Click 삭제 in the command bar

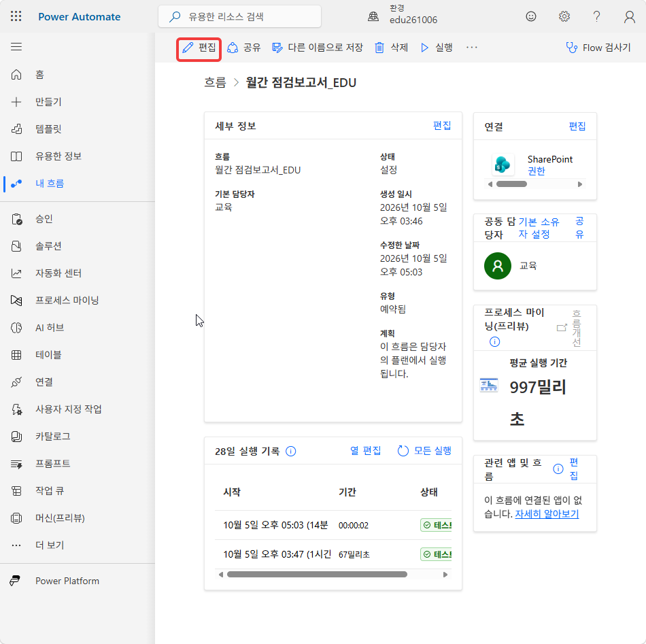click(x=392, y=48)
